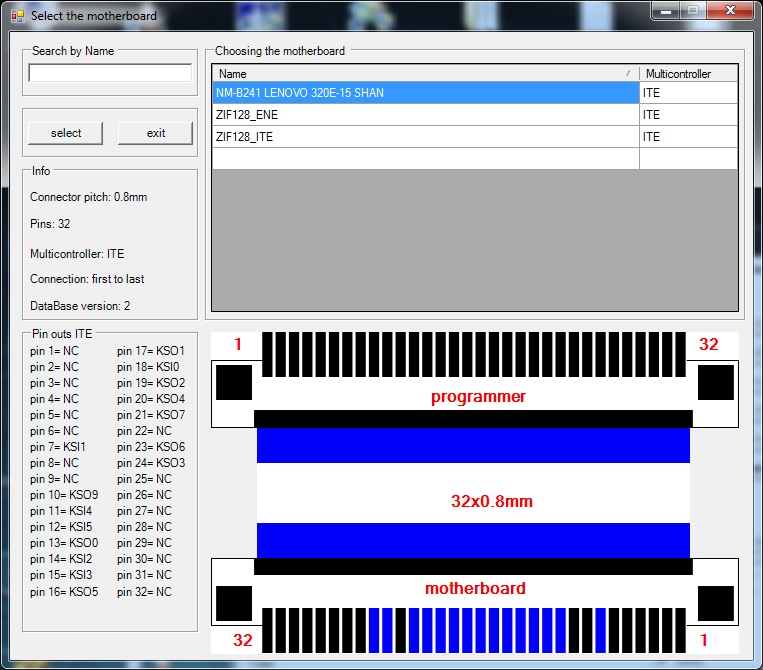
Task: Click the pin 18= KSI0 entry
Action: (x=148, y=367)
